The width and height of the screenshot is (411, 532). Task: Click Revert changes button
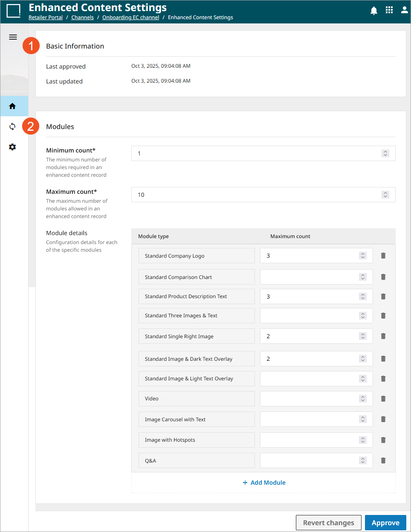pyautogui.click(x=328, y=523)
